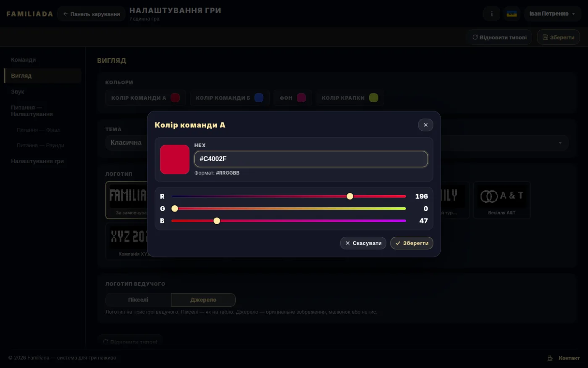Screen dimensions: 588x368
Task: Switch host logo to Джерело
Action: 203,300
